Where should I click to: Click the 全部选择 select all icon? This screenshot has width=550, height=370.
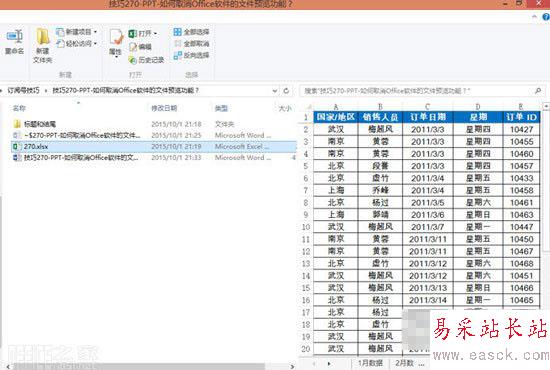point(177,32)
